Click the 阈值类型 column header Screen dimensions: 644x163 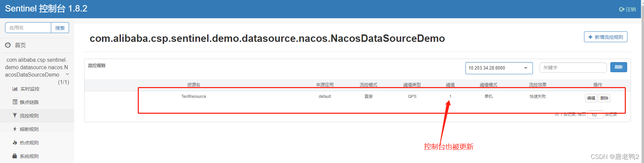click(412, 85)
